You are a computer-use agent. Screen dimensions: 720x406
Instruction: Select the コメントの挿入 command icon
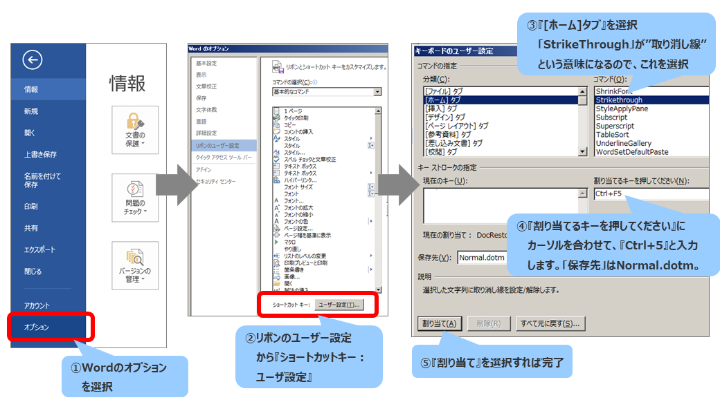(x=276, y=132)
